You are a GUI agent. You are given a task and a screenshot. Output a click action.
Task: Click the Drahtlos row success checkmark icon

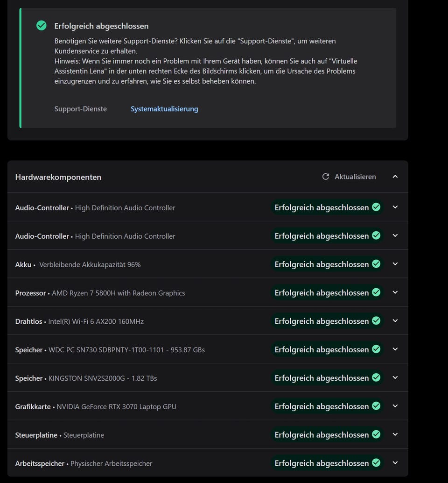[x=376, y=321]
